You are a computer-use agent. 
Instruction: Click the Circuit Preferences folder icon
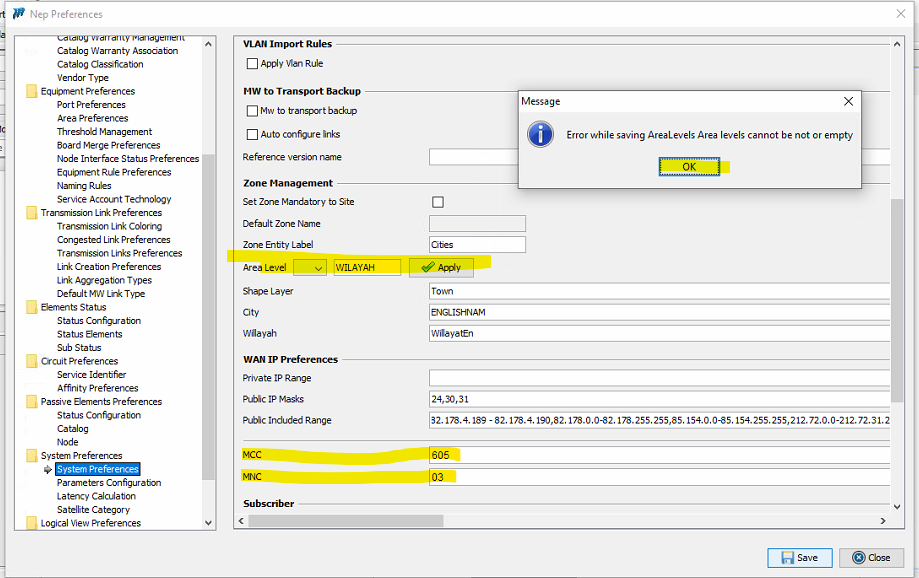pos(31,361)
